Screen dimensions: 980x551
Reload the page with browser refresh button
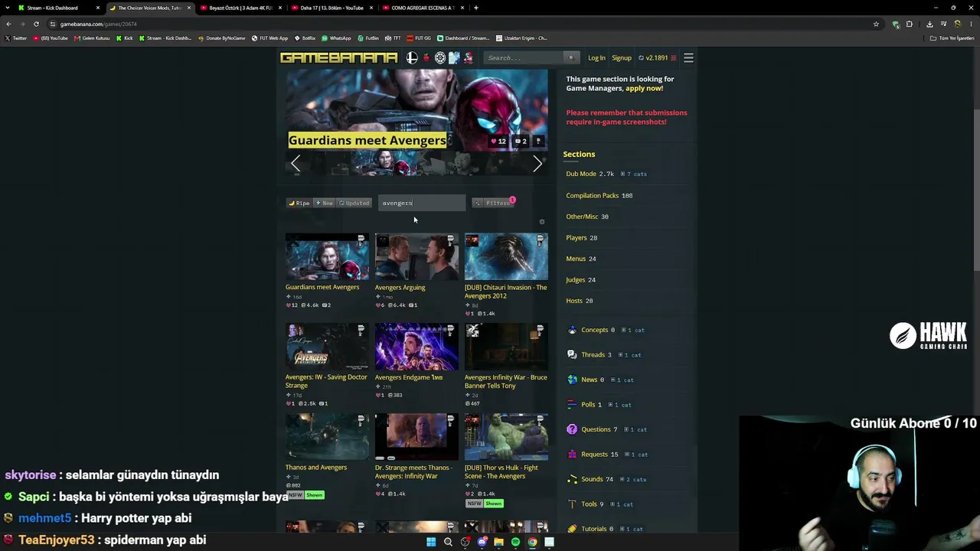(x=36, y=24)
